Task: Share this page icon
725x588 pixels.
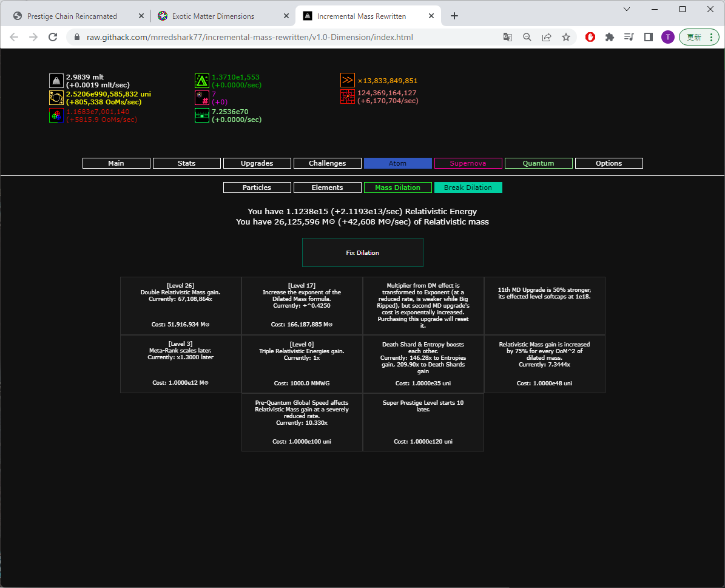Action: [x=547, y=37]
